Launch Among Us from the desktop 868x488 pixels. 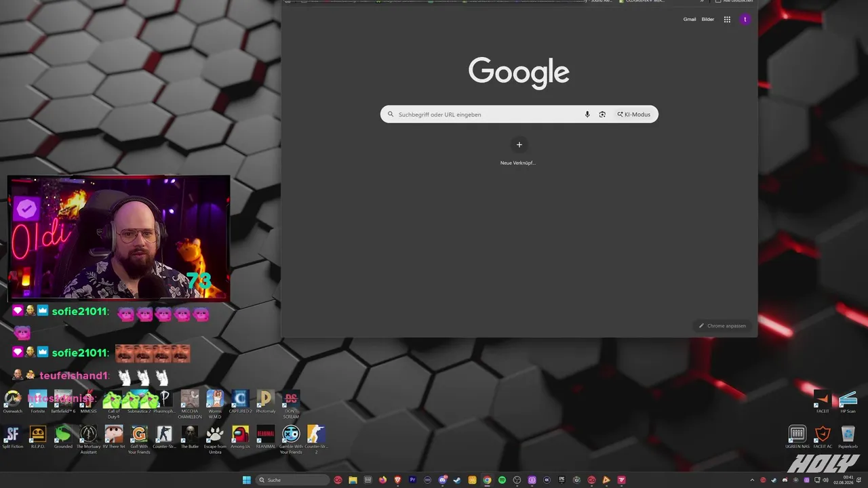240,437
